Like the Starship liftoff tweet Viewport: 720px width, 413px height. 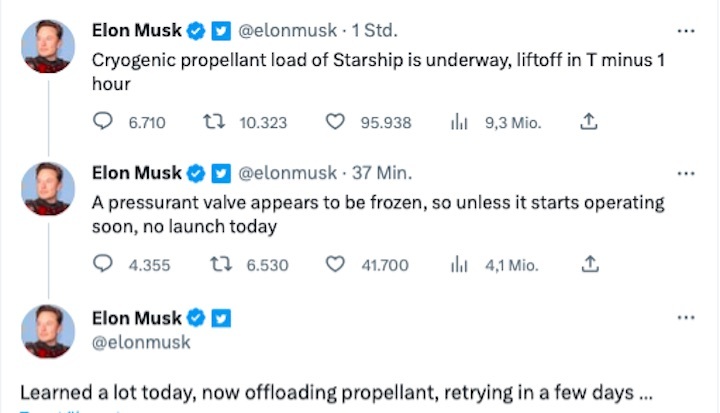click(336, 122)
